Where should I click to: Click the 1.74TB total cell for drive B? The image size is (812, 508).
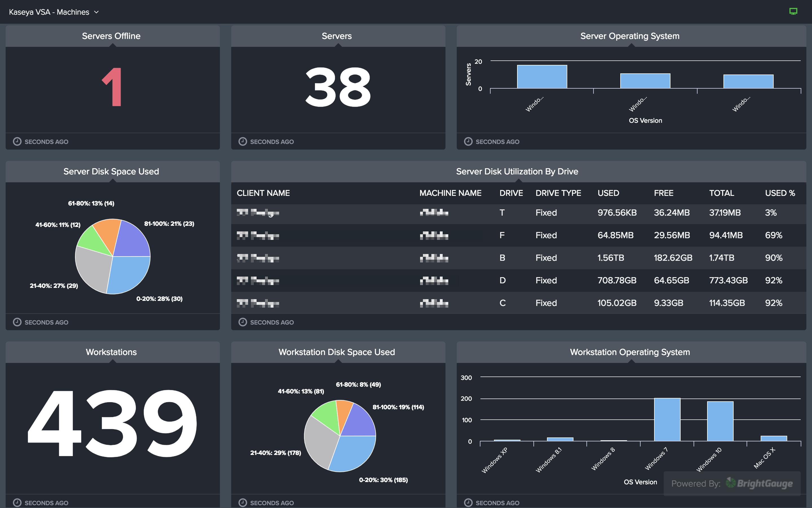click(x=721, y=258)
